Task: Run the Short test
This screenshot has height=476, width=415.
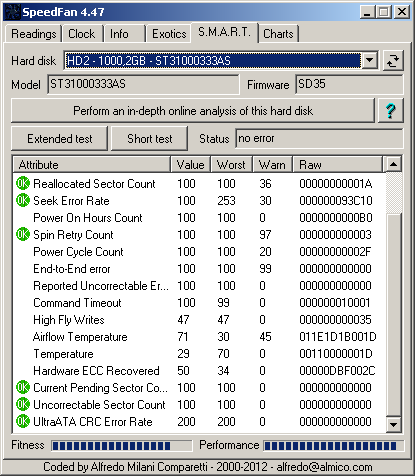Action: (x=149, y=139)
